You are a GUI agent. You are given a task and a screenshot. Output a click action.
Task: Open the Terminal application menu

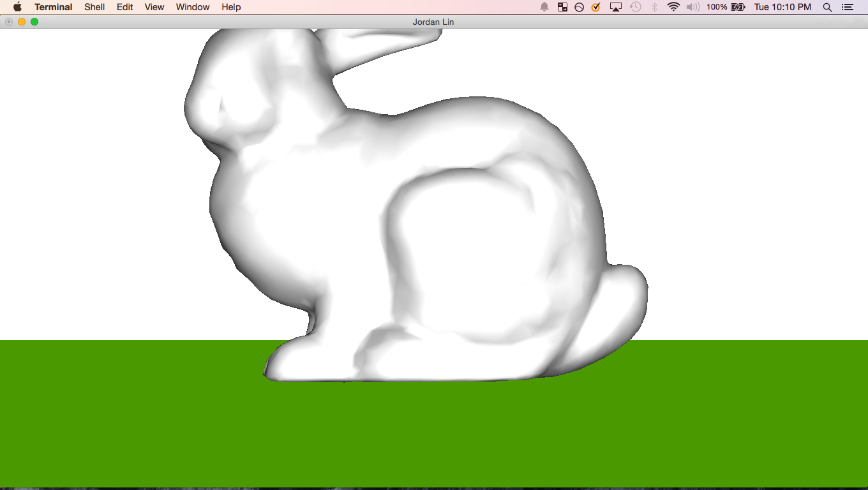coord(54,7)
